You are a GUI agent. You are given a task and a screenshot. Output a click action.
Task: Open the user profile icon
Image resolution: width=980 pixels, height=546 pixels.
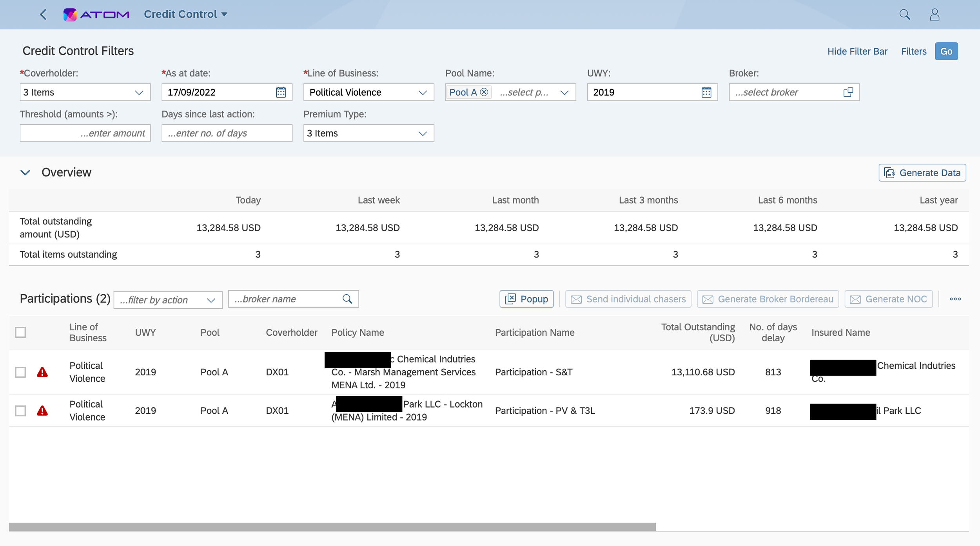click(935, 15)
